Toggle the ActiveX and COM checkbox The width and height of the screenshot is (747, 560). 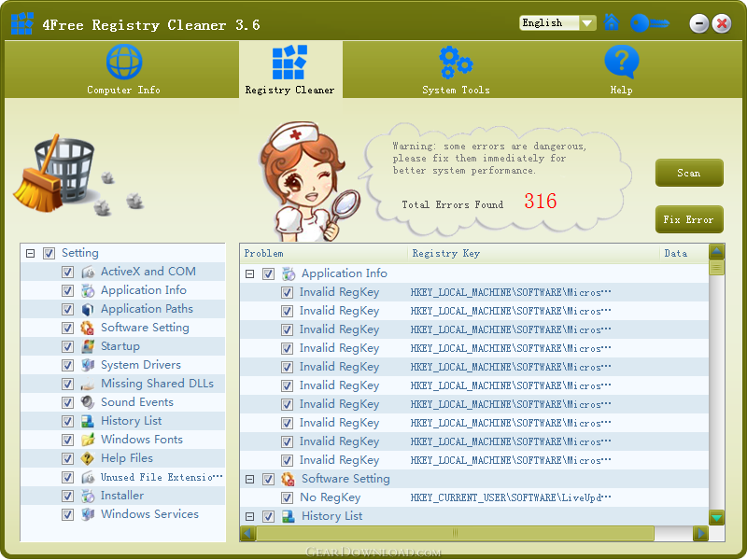pyautogui.click(x=67, y=272)
